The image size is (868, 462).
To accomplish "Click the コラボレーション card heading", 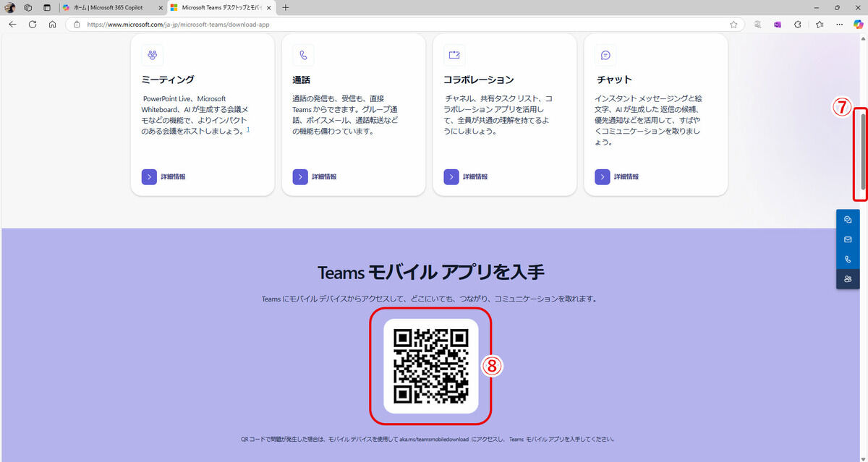I will [479, 80].
